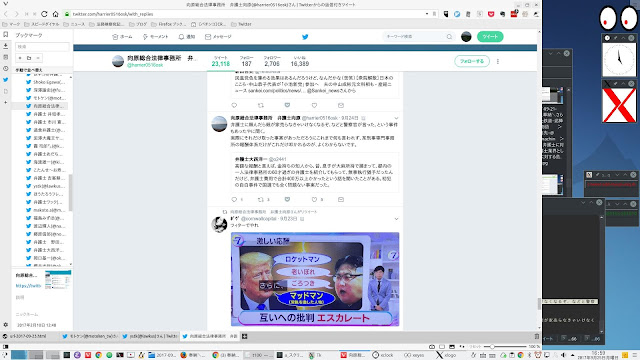Viewport: 640px width, 360px height.
Task: Open a new tab with plus button
Action: pos(244,336)
